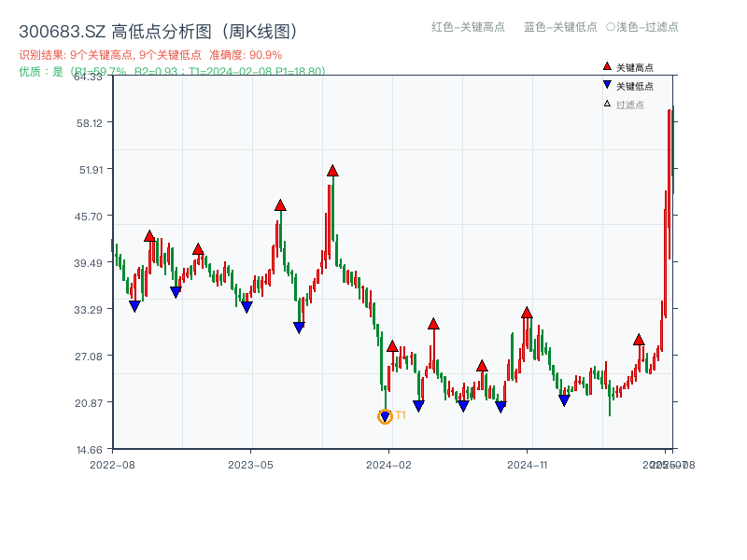Viewport: 747px width, 560px height.
Task: Click the blue triangle legend icon
Action: (607, 85)
